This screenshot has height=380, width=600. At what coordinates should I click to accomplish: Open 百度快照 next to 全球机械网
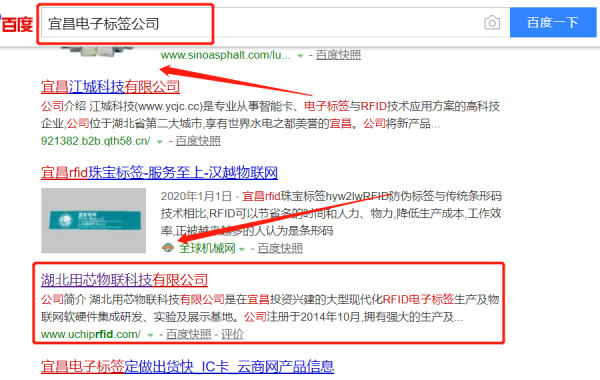(x=280, y=248)
